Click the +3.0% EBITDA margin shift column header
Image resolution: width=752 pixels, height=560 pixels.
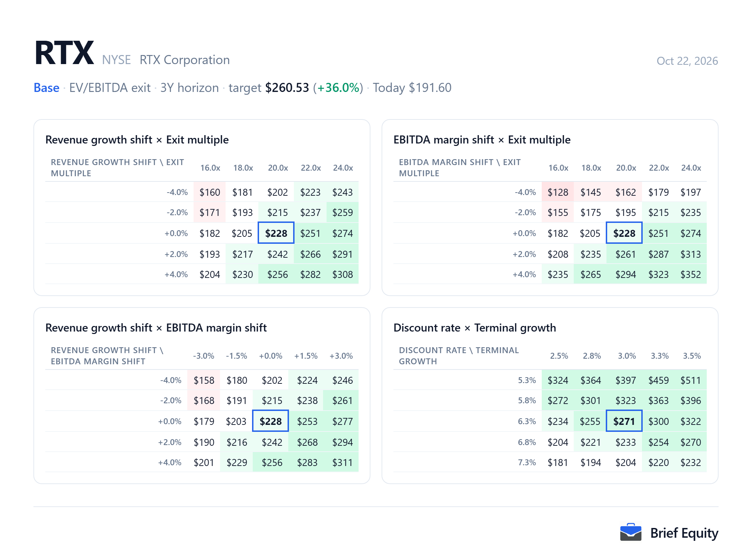(x=341, y=356)
